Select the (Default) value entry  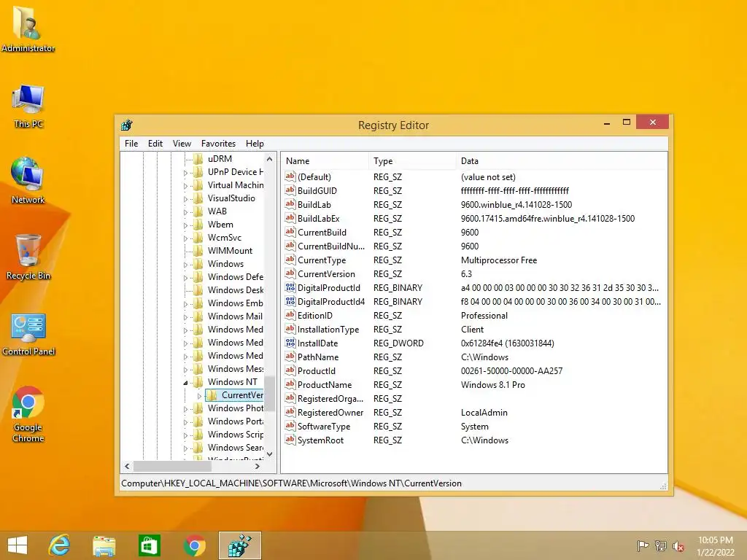314,176
